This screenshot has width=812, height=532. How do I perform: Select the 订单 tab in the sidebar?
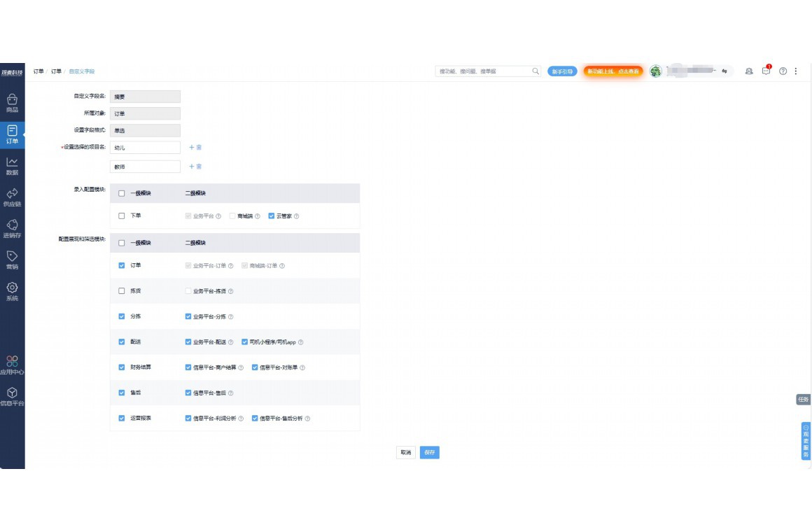point(12,134)
